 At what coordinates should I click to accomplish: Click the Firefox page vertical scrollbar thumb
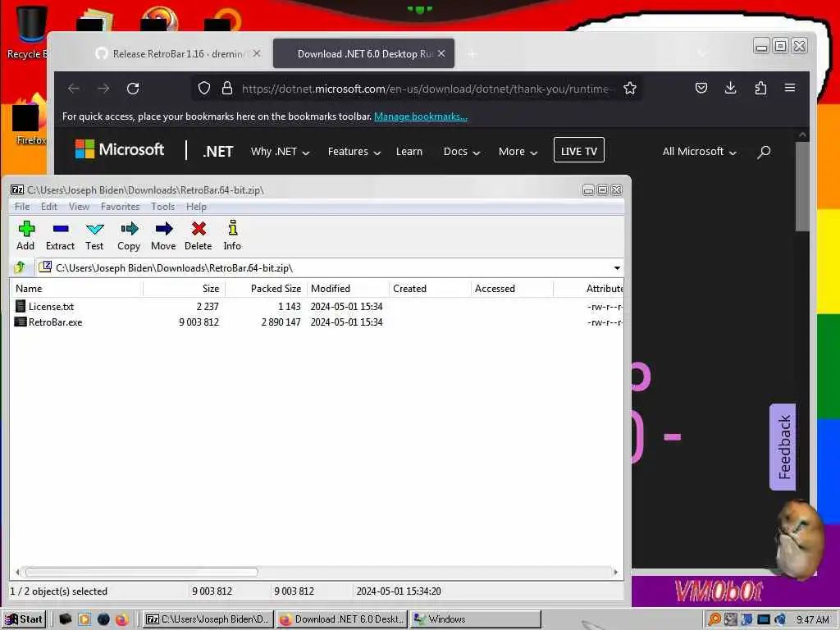802,186
